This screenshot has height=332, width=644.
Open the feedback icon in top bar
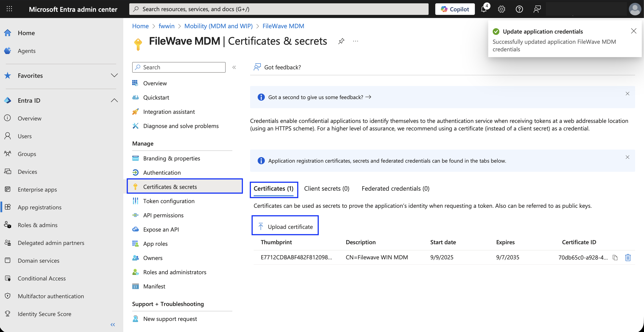[537, 9]
